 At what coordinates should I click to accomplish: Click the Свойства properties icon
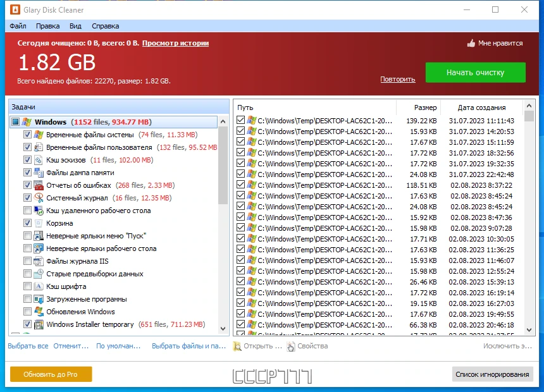291,346
